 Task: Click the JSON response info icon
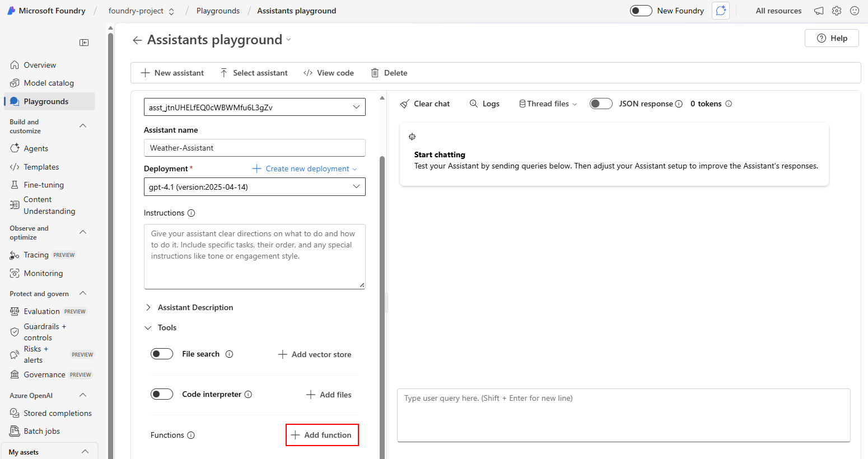679,104
